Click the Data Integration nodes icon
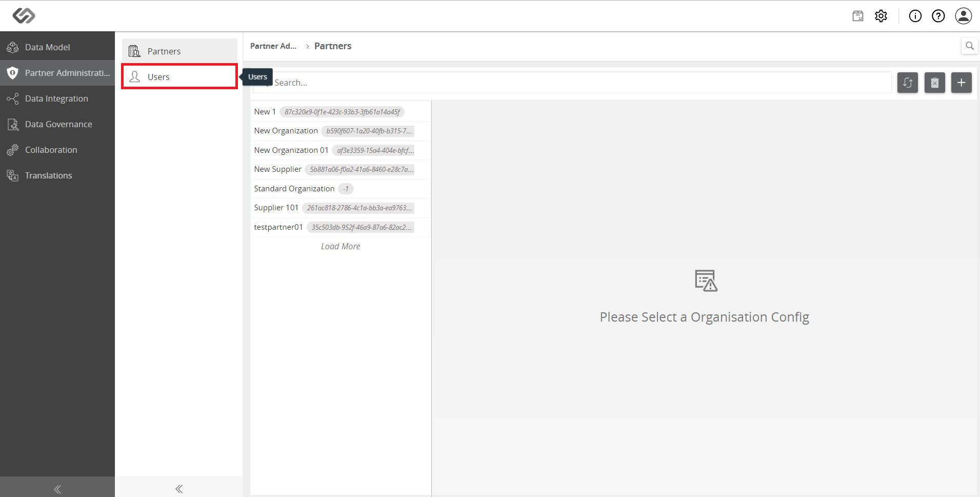980x497 pixels. point(13,98)
